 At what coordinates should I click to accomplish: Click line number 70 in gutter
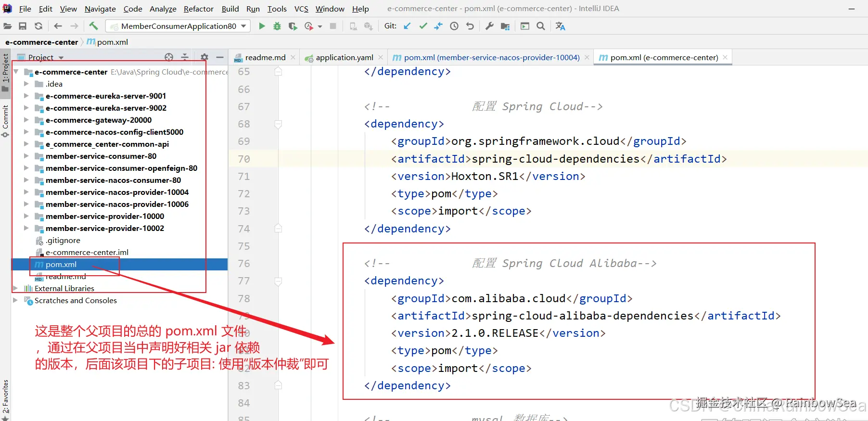pos(244,159)
